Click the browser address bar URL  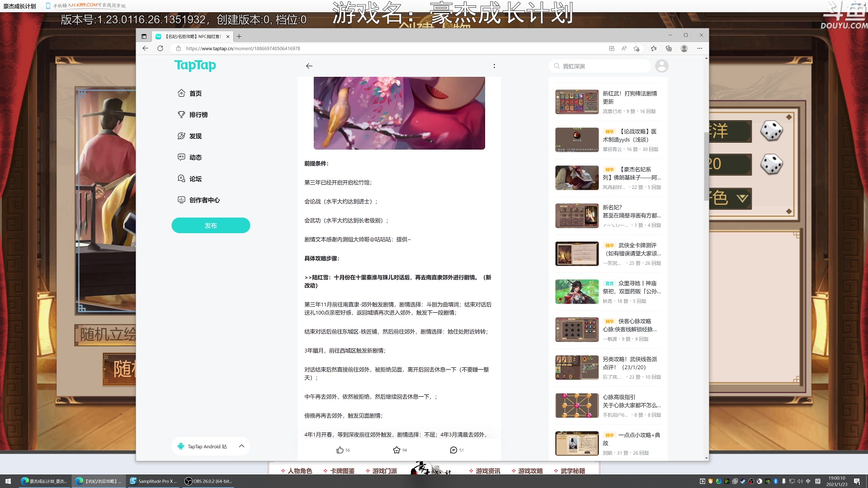(x=243, y=48)
